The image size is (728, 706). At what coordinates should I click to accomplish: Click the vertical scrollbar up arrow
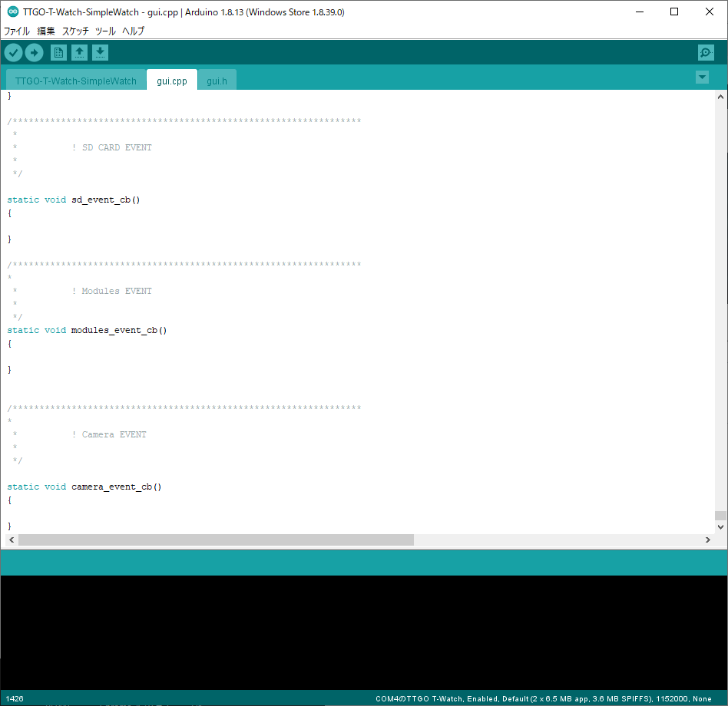[720, 97]
